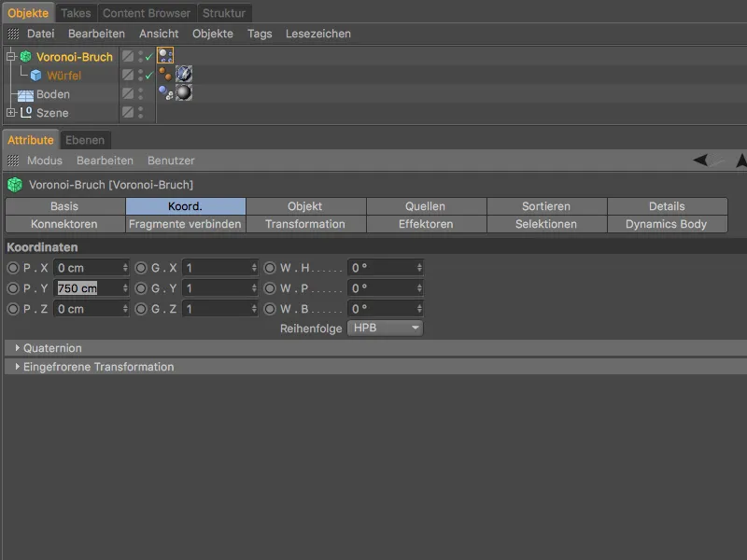Click the G . X value stepper arrows
747x560 pixels.
point(254,268)
